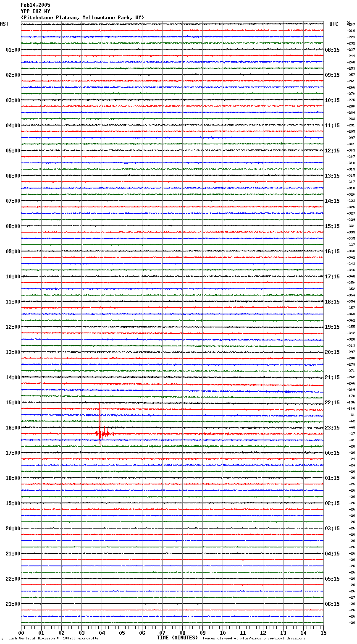The width and height of the screenshot is (357, 644).
Task: Click the 08:15 UTC time label
Action: click(332, 50)
